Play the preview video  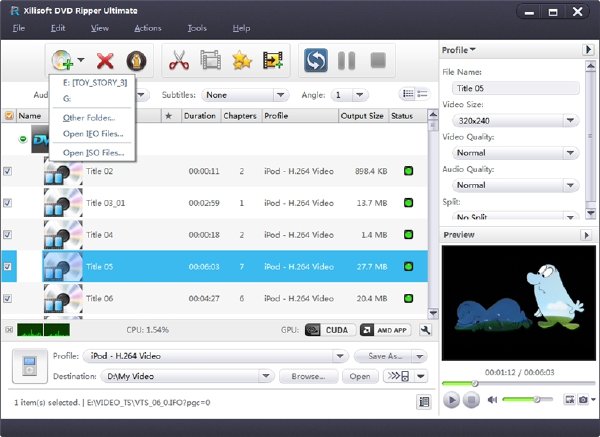(x=451, y=400)
